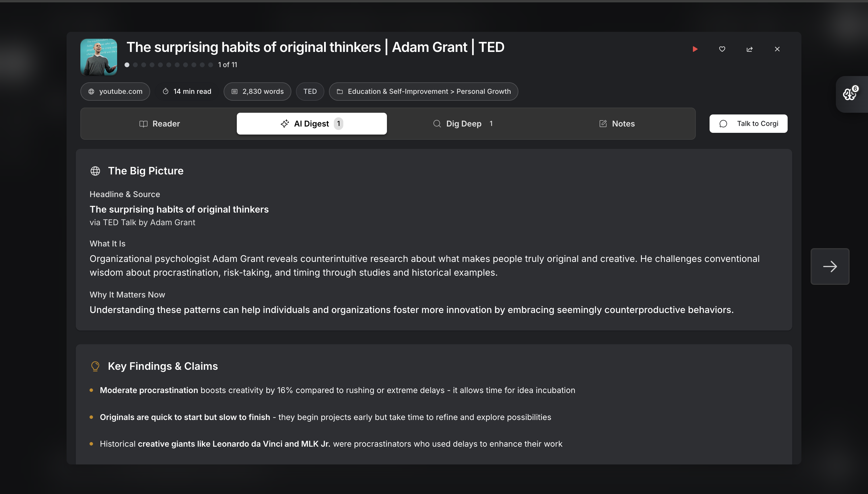Jump to the last pagination dot
Screen dimensions: 868x494
click(210, 65)
